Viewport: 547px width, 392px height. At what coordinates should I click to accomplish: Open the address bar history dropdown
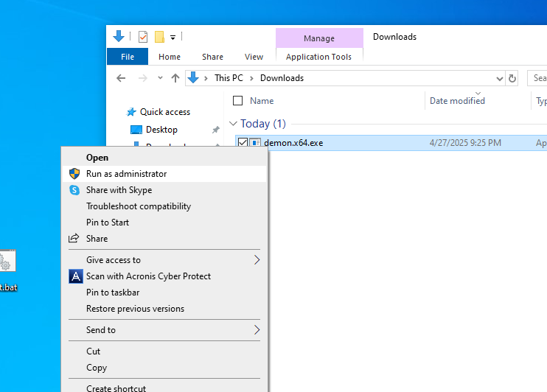click(499, 78)
